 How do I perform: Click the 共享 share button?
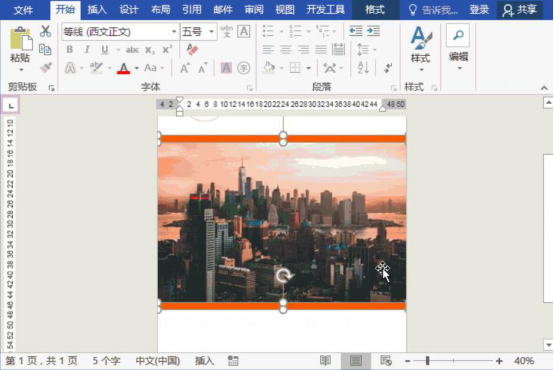point(520,10)
